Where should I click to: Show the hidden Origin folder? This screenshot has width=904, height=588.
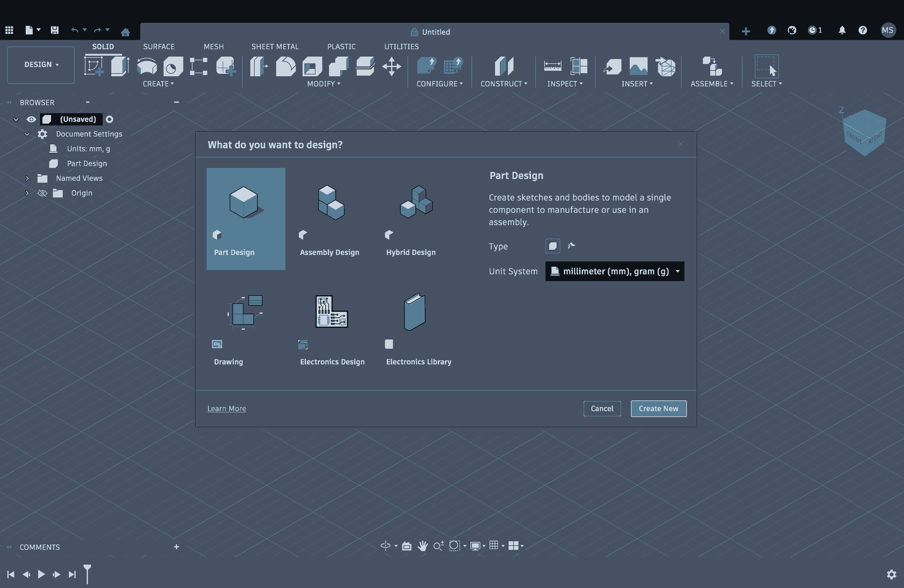coord(42,193)
